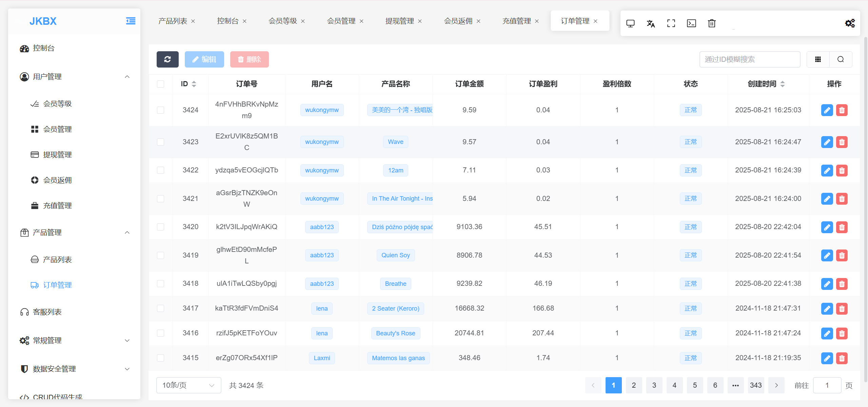Open the 10条/页 page size dropdown
868x407 pixels.
point(189,385)
